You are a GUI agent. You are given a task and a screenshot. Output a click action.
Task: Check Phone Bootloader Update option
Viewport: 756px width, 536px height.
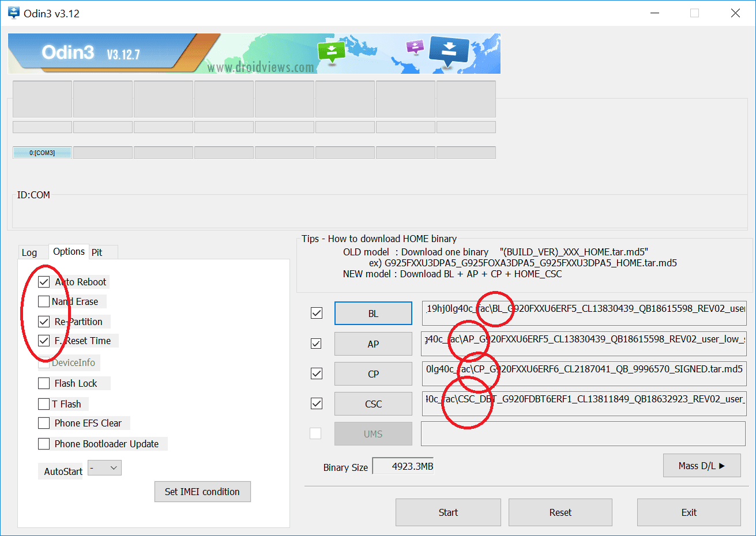(x=44, y=444)
